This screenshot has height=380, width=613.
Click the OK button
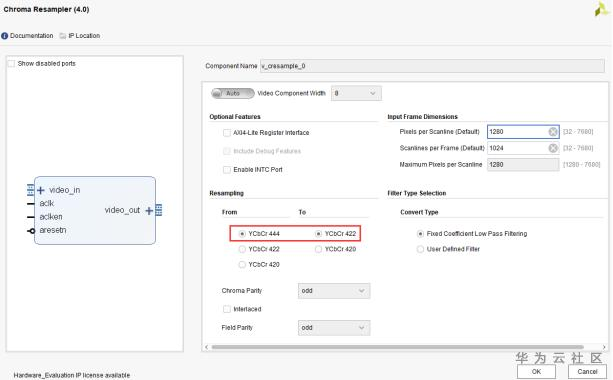tap(536, 371)
